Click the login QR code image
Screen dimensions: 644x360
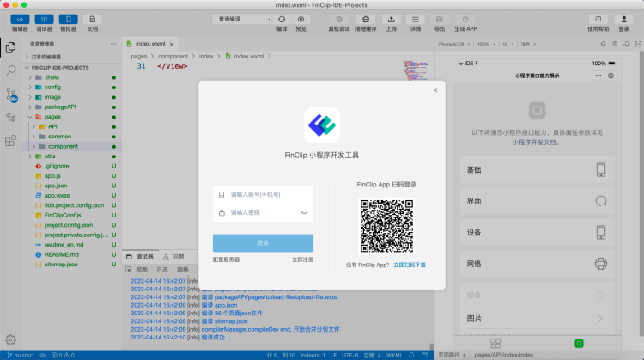tap(386, 226)
